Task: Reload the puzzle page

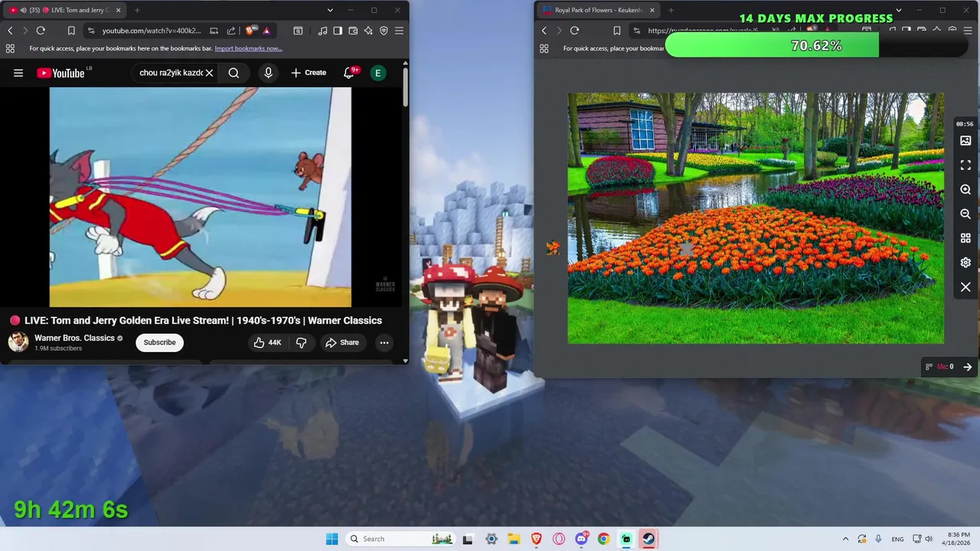Action: [x=574, y=31]
